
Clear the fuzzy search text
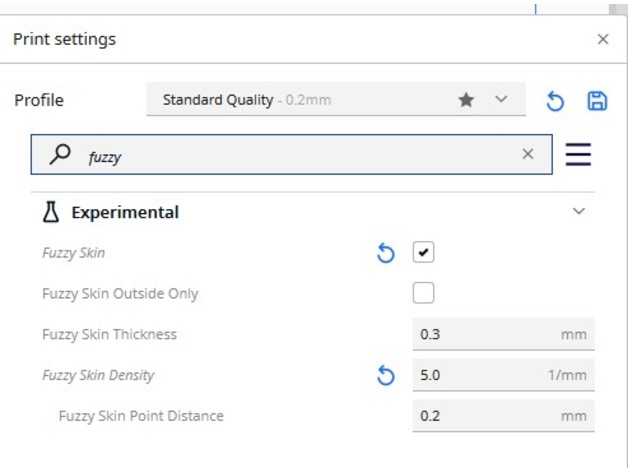point(528,154)
